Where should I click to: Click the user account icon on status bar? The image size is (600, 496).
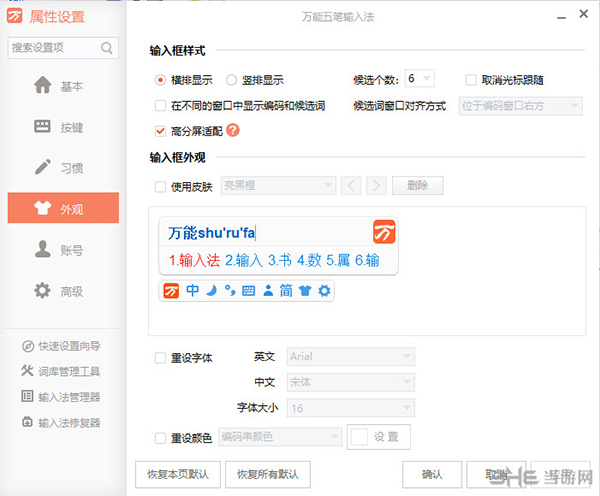[268, 291]
